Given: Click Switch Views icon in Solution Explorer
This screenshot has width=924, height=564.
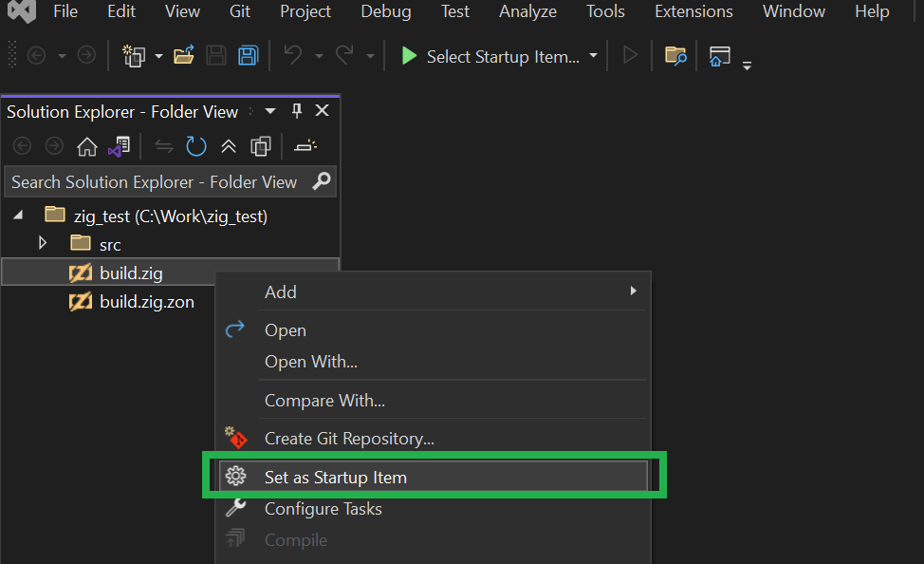Looking at the screenshot, I should (x=119, y=146).
